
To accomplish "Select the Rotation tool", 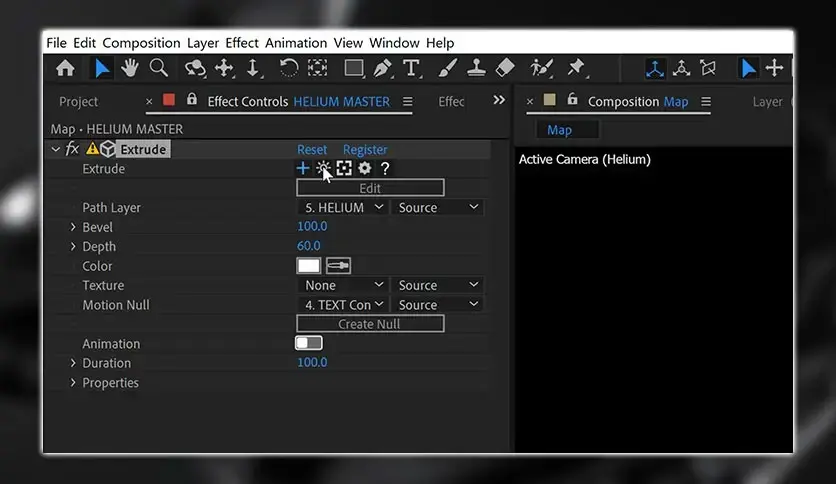I will (288, 68).
